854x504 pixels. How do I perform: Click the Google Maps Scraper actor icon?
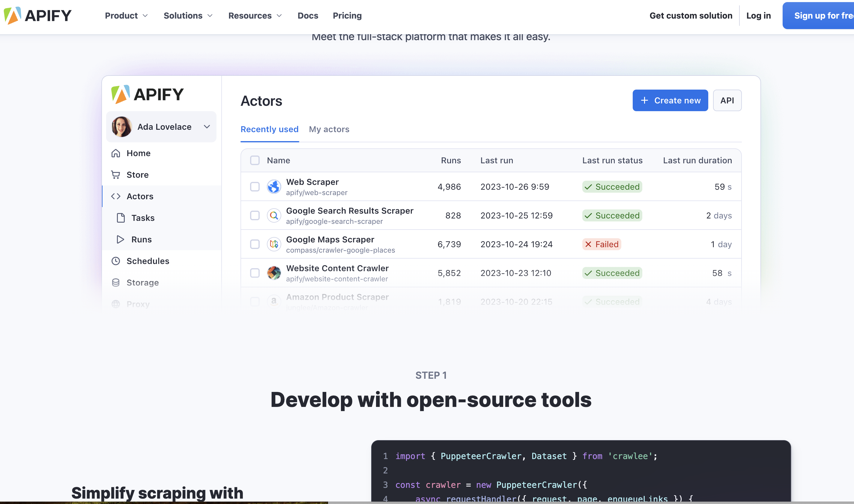coord(274,244)
